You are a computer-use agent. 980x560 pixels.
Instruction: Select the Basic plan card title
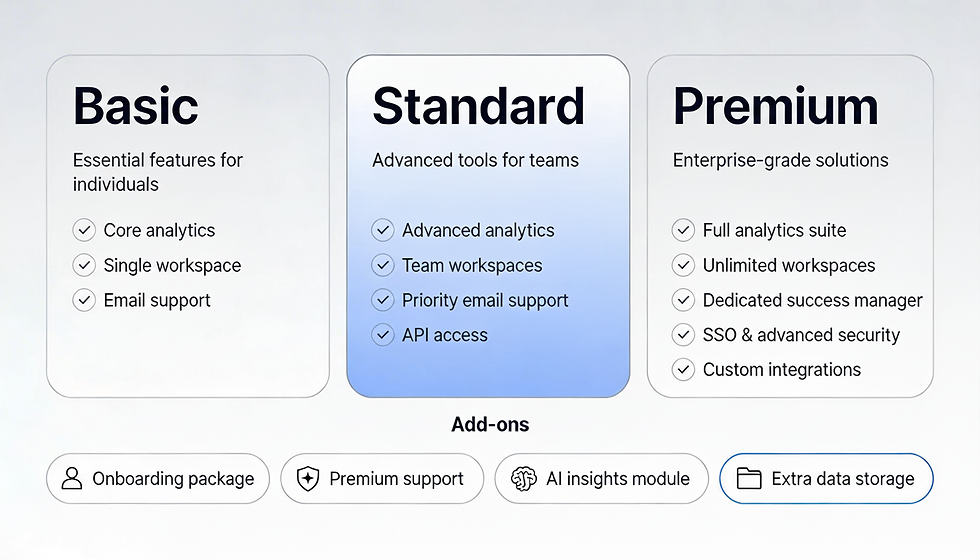pos(136,106)
